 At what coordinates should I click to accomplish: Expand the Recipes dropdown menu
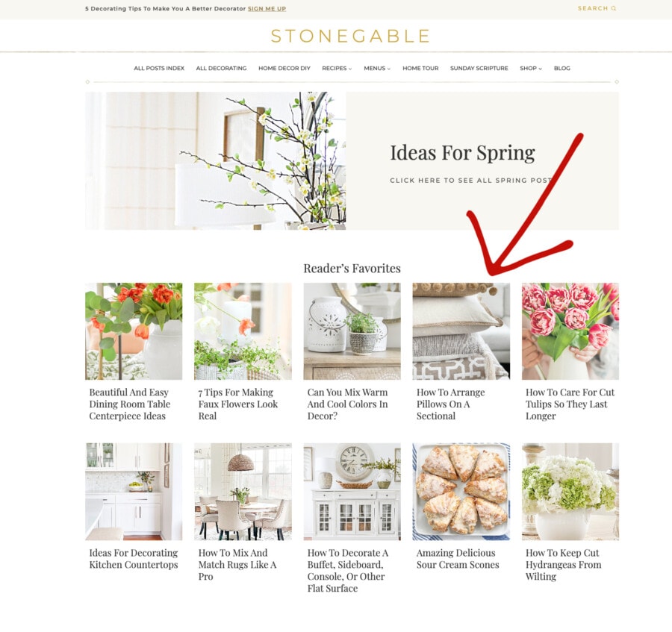click(x=337, y=68)
